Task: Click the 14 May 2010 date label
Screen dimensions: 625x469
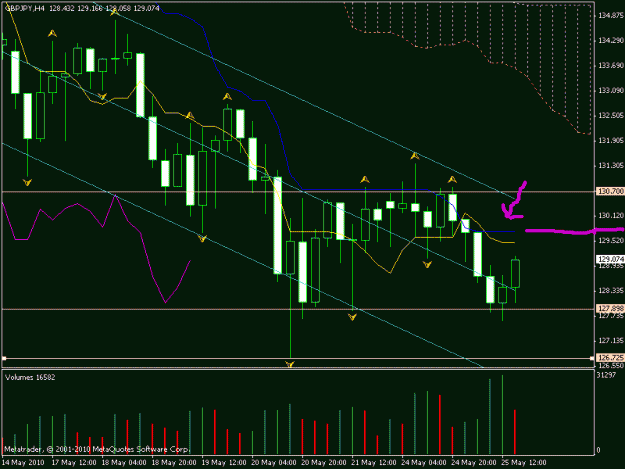Action: point(23,463)
